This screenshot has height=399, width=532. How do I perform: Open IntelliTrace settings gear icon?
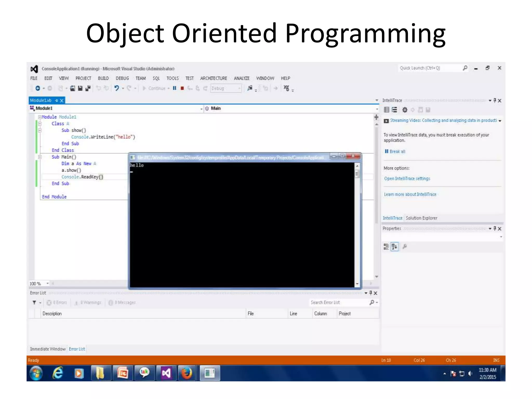pos(405,110)
